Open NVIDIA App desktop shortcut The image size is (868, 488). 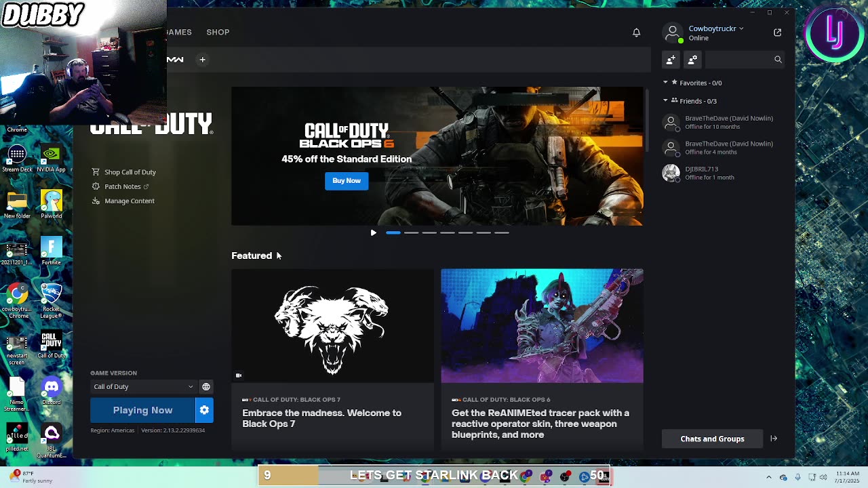coord(51,159)
